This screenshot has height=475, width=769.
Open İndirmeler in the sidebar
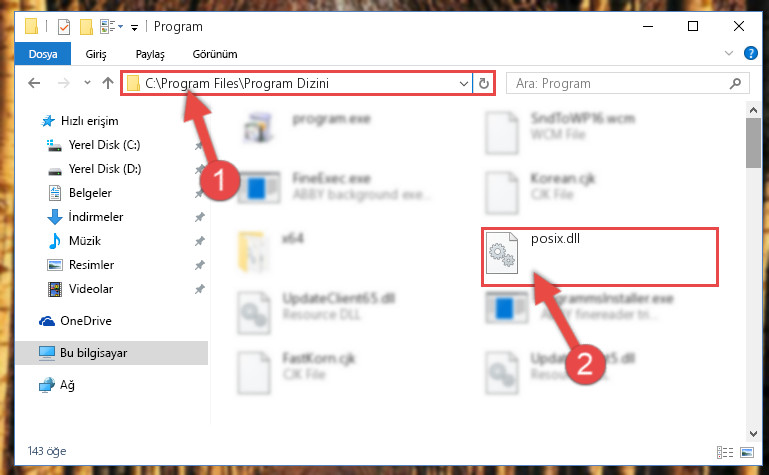pos(95,217)
